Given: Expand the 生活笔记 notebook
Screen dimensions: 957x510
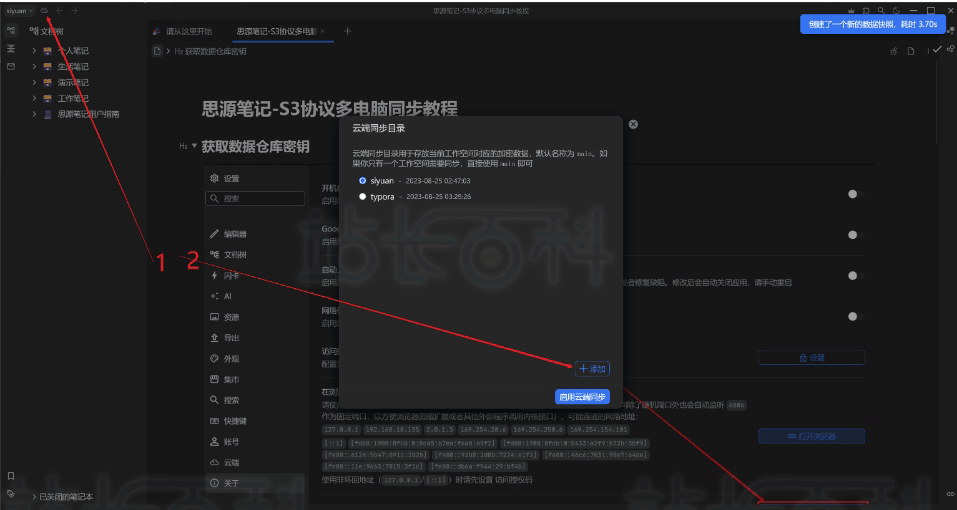Looking at the screenshot, I should (x=35, y=66).
